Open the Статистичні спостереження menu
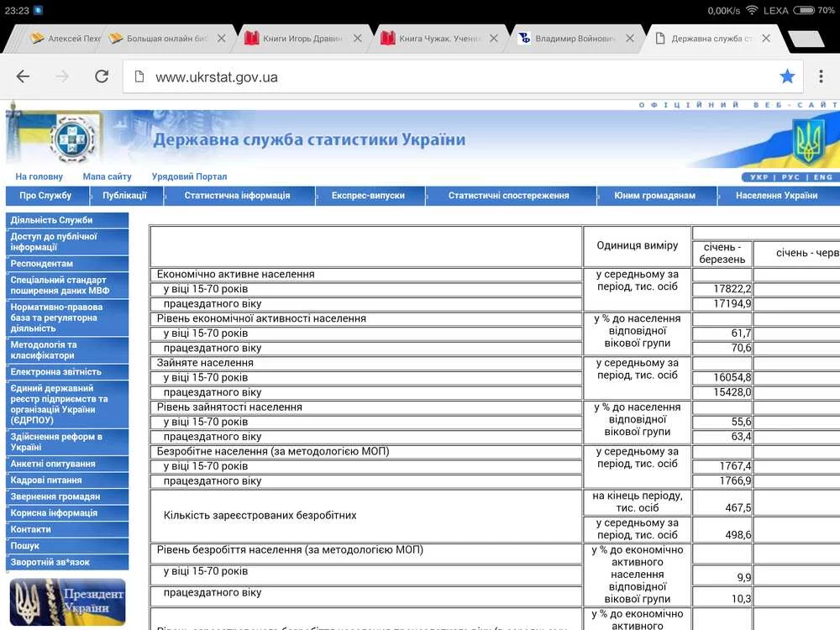 click(x=509, y=196)
